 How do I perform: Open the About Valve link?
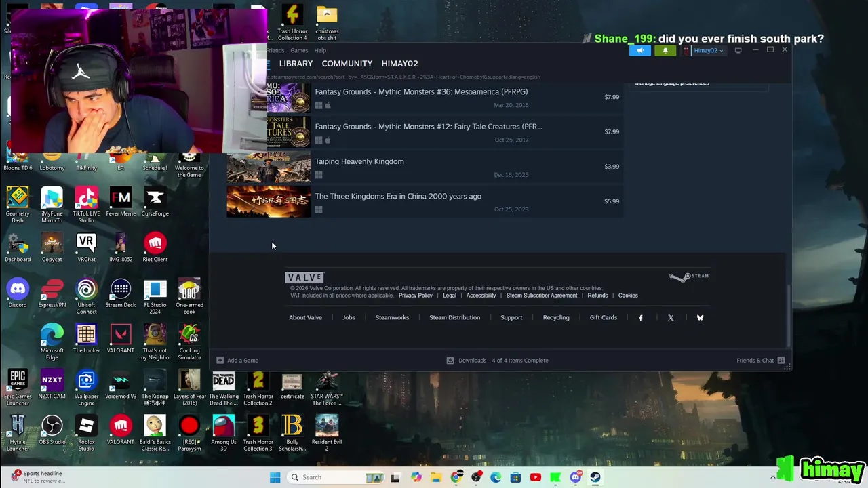point(305,317)
